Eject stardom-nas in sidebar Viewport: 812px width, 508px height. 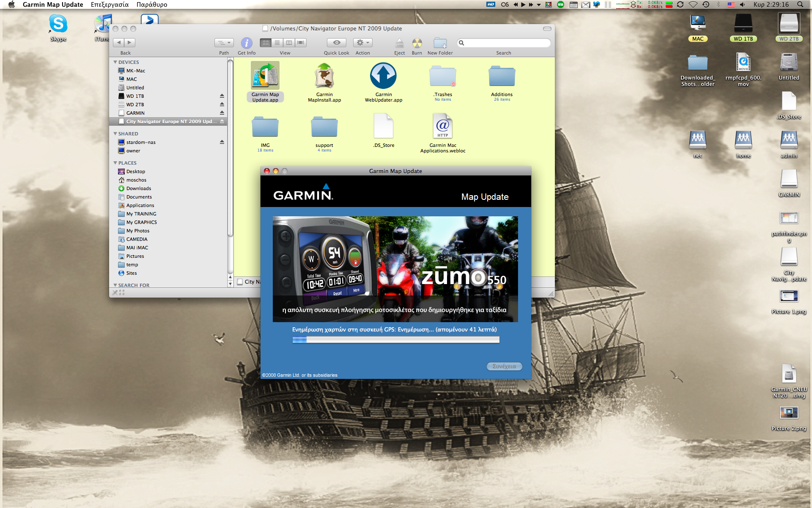pos(222,142)
